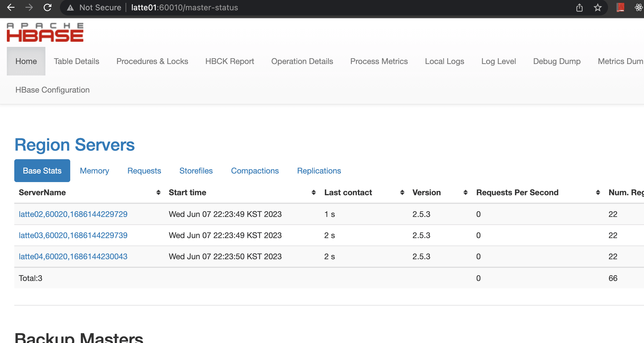This screenshot has width=644, height=343.
Task: Open the browser share icon
Action: tap(579, 7)
